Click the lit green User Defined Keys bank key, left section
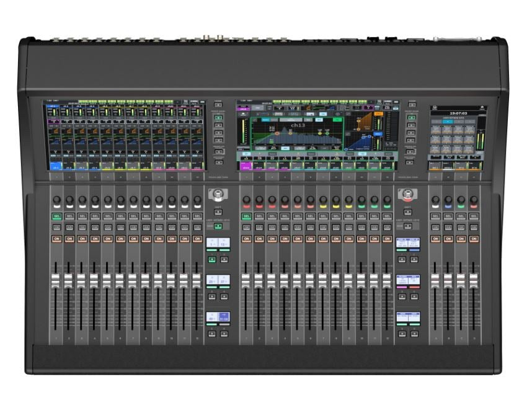Image resolution: width=532 pixels, height=405 pixels. point(218,226)
